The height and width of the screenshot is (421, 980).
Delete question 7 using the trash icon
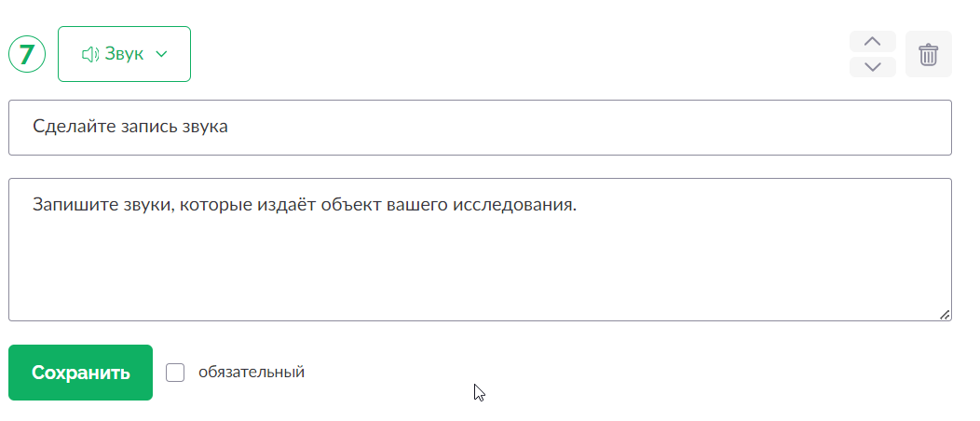click(928, 54)
